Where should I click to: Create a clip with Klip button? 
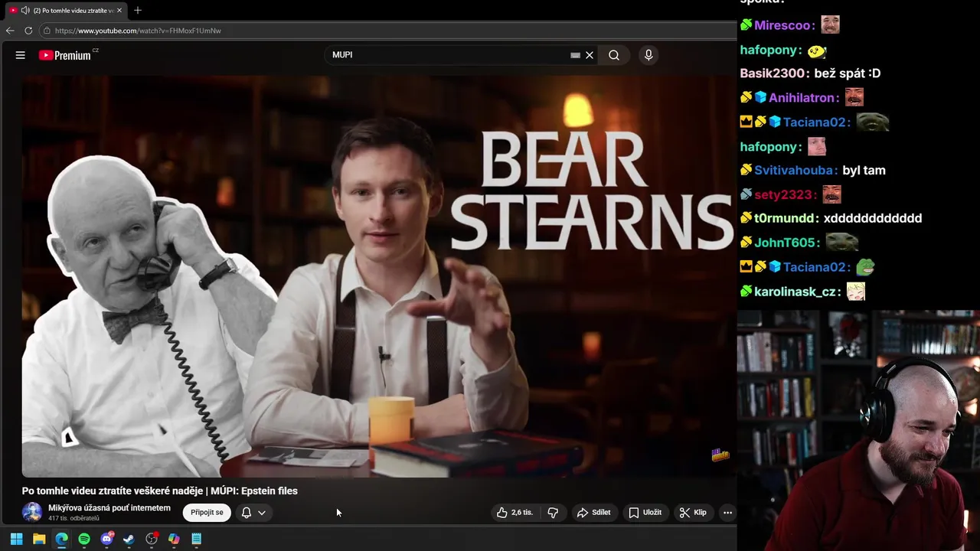tap(694, 513)
